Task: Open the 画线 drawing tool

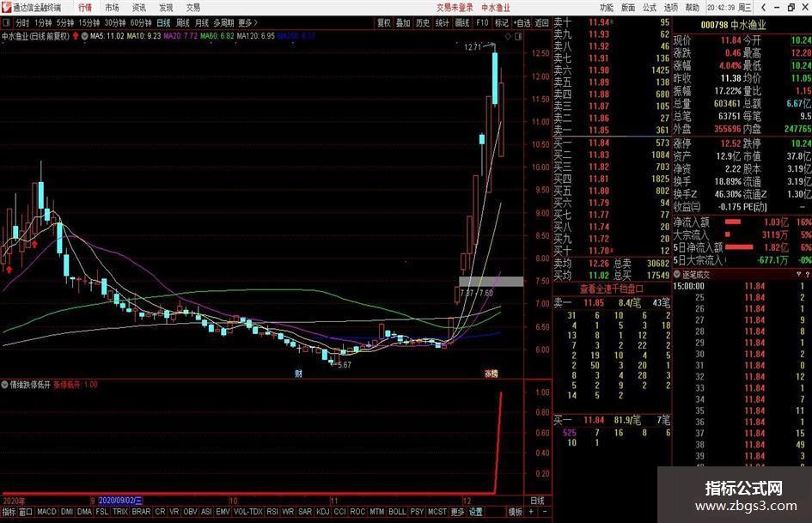Action: (462, 23)
